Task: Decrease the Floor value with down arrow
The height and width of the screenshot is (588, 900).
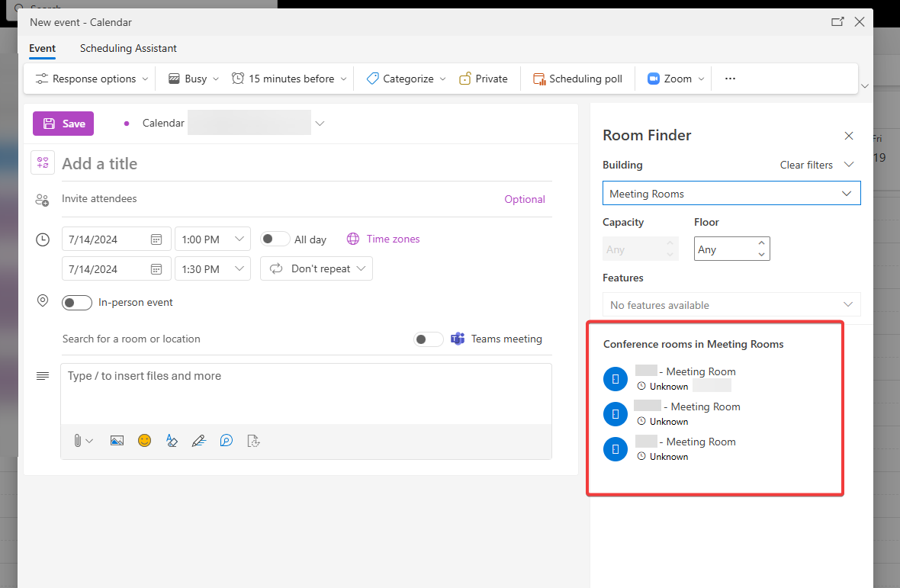Action: tap(761, 255)
